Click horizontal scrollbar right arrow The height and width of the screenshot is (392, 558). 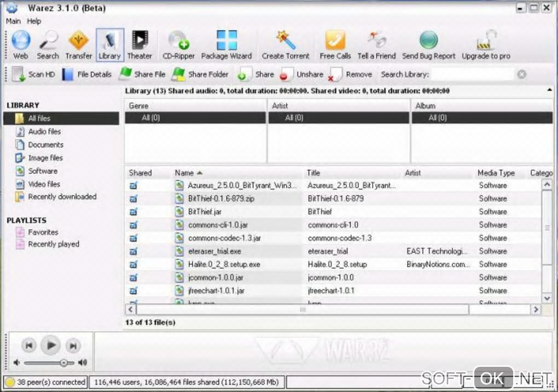[536, 309]
